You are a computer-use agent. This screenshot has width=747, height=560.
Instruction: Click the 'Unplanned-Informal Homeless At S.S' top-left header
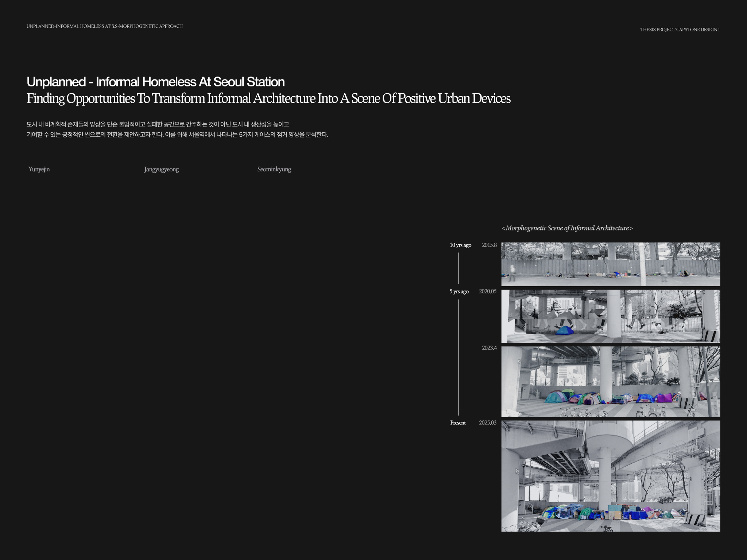tap(104, 26)
